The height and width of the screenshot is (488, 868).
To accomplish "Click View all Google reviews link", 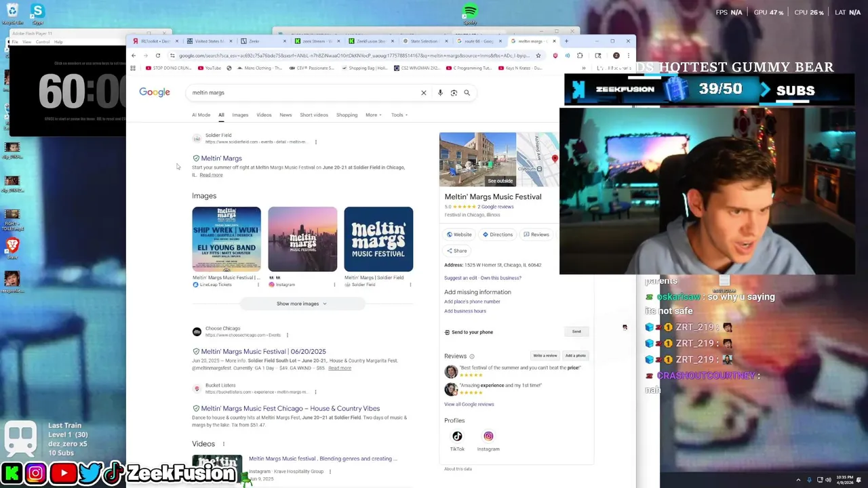I will coord(469,405).
